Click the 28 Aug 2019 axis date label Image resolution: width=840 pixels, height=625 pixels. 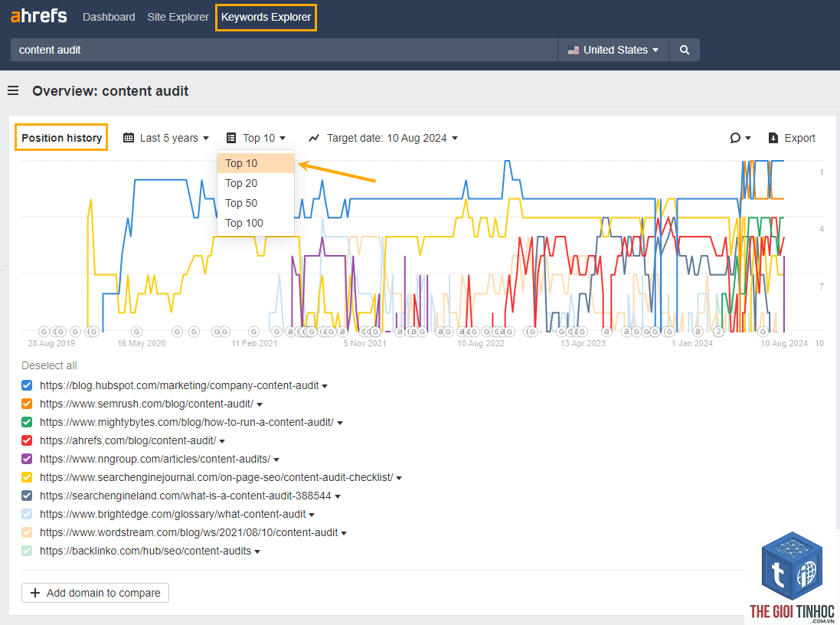pyautogui.click(x=51, y=343)
